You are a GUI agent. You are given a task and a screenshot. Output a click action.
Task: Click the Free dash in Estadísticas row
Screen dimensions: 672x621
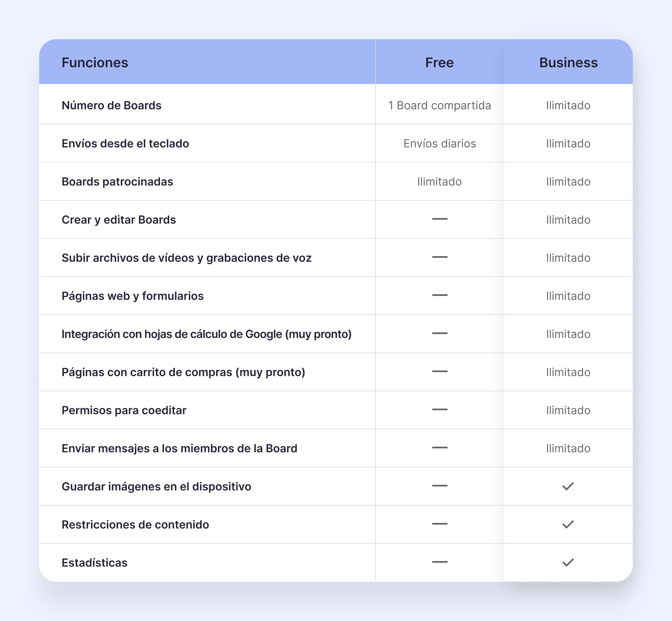(x=440, y=562)
